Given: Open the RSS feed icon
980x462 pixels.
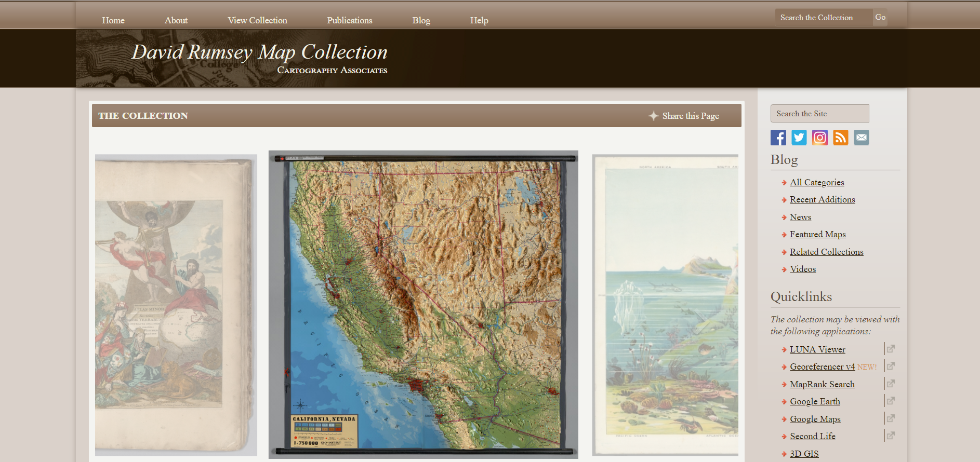Looking at the screenshot, I should pos(840,138).
